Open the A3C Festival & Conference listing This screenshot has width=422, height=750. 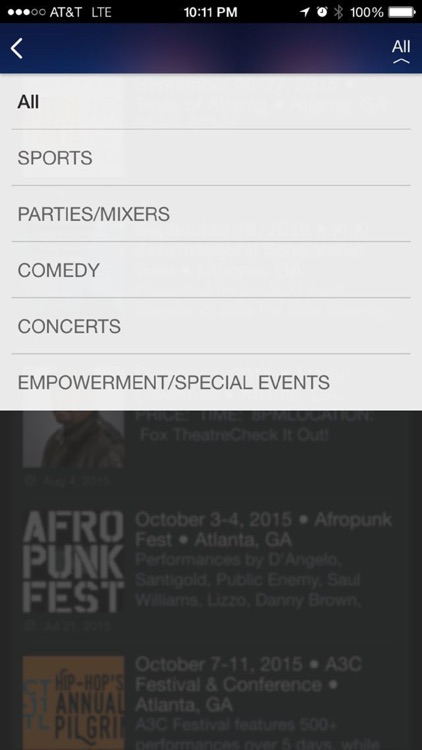click(x=249, y=684)
